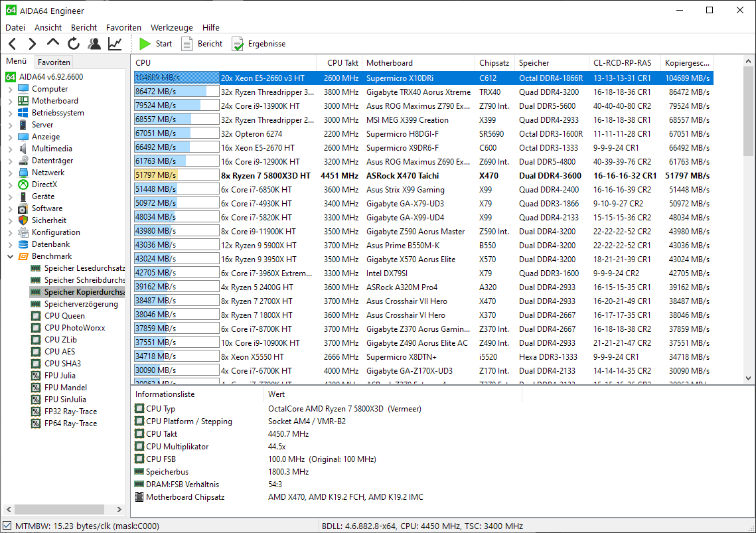Open the Bericht menu in menu bar
The height and width of the screenshot is (533, 756).
(x=84, y=27)
